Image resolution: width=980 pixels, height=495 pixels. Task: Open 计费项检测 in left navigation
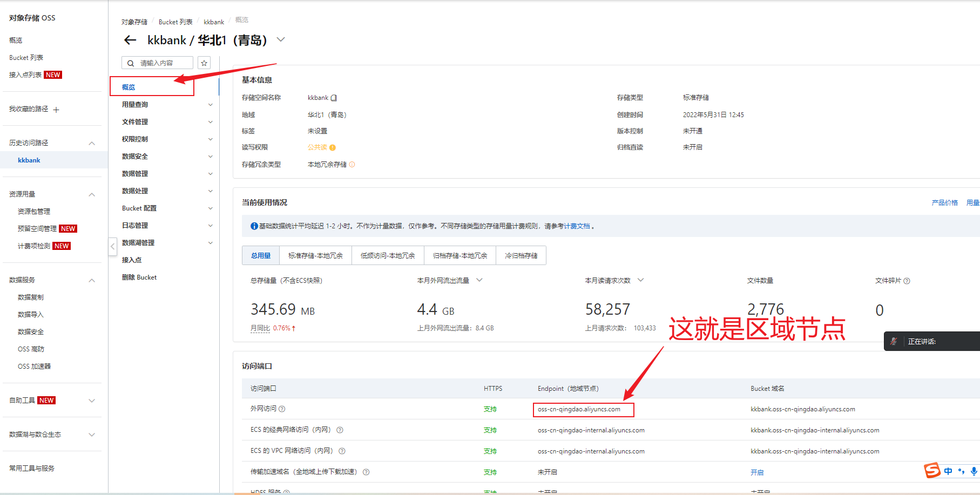[x=34, y=246]
